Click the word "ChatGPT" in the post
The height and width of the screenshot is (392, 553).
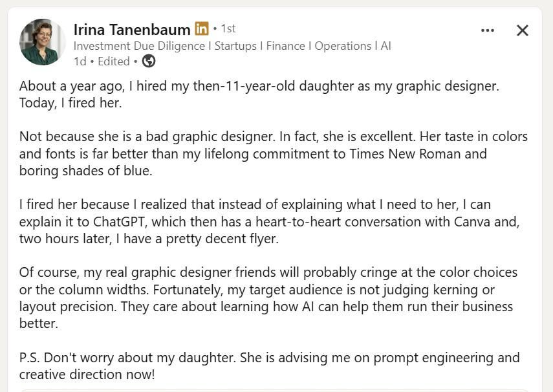pyautogui.click(x=134, y=222)
